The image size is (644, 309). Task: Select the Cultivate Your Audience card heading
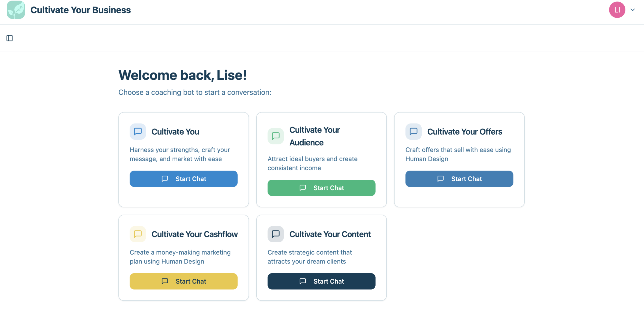tap(315, 136)
